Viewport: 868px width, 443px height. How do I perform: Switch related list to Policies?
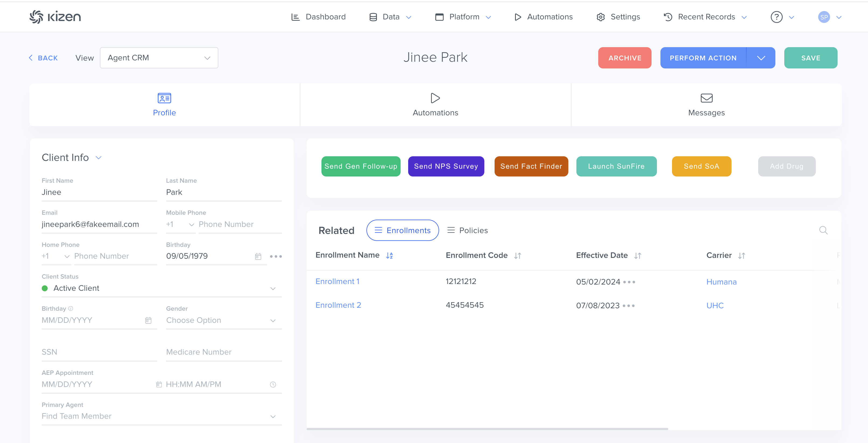tap(467, 230)
